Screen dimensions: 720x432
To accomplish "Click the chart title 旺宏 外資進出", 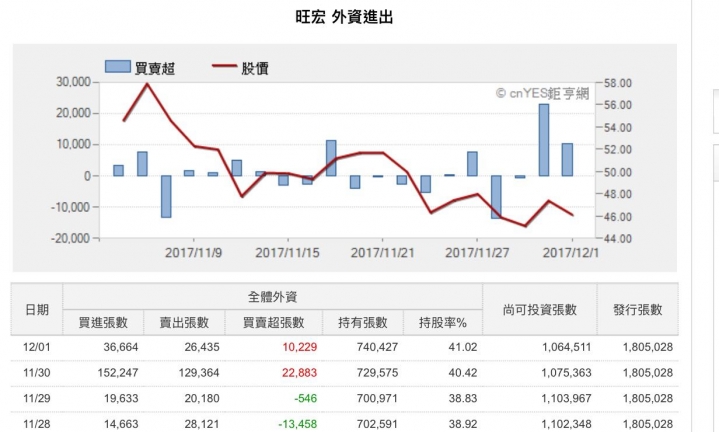I will [x=344, y=17].
